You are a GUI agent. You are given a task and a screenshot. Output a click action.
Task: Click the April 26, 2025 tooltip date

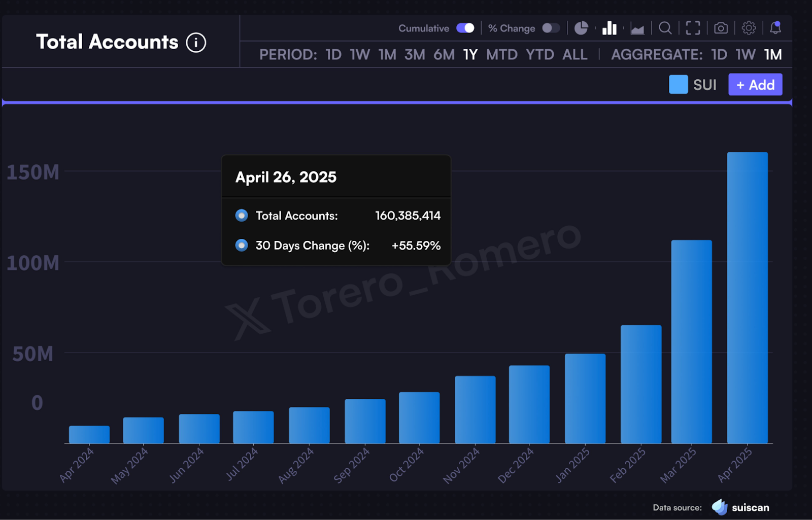pyautogui.click(x=286, y=177)
